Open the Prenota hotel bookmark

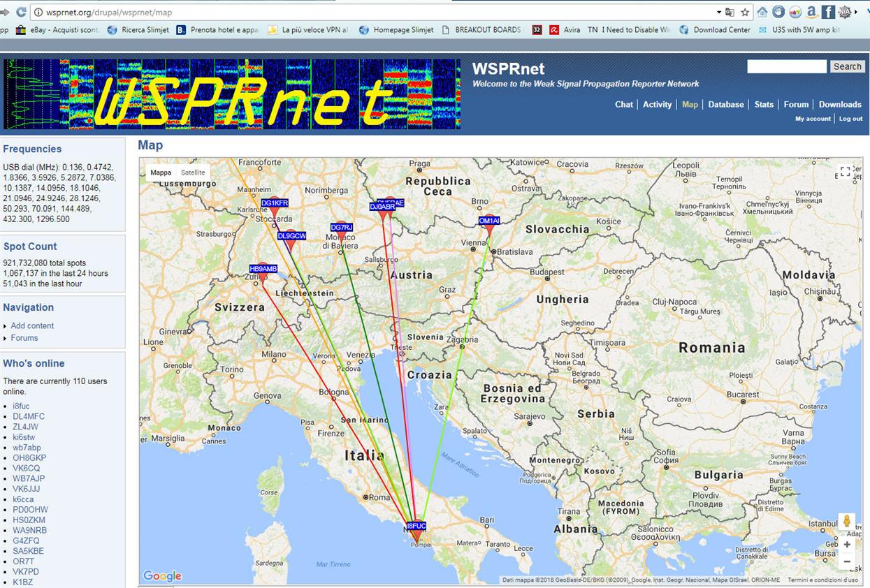click(x=217, y=30)
